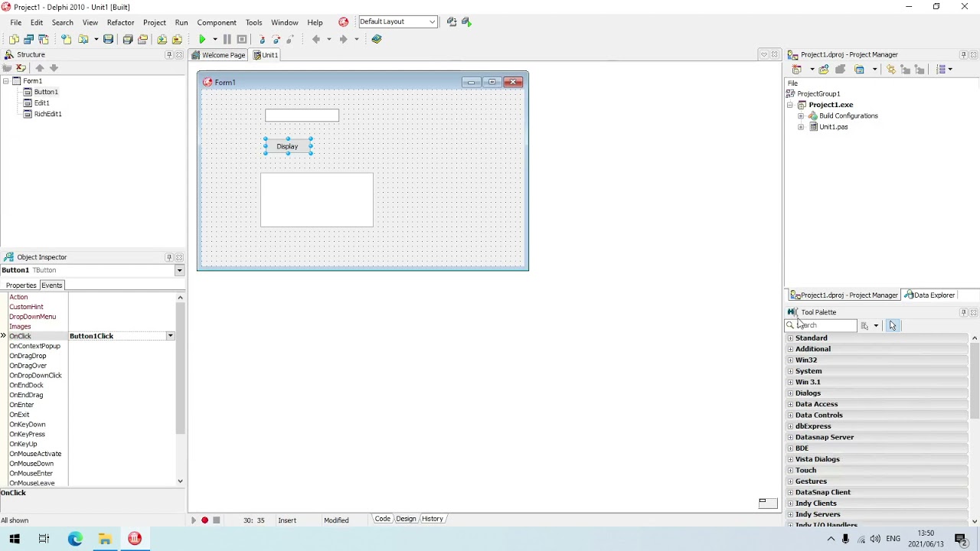Click the Trace Into debug icon

pos(262,39)
